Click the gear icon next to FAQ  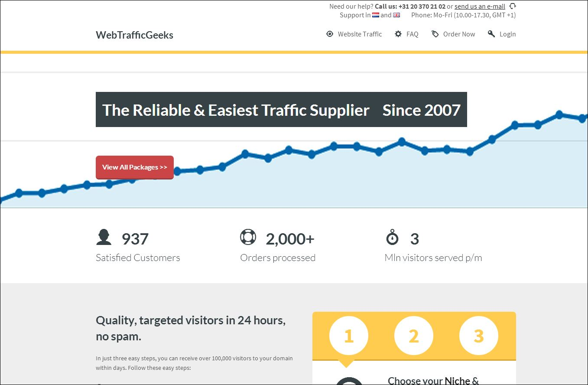pyautogui.click(x=398, y=34)
